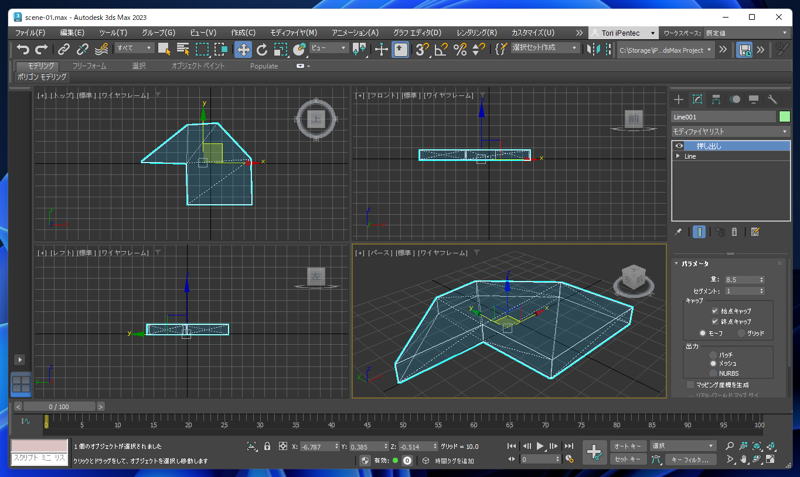Open the Tori iPentec account dropdown

[623, 33]
